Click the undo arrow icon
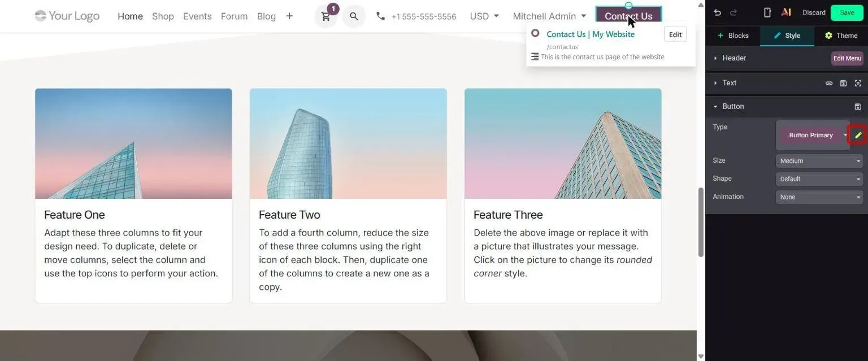Image resolution: width=868 pixels, height=361 pixels. pyautogui.click(x=717, y=12)
